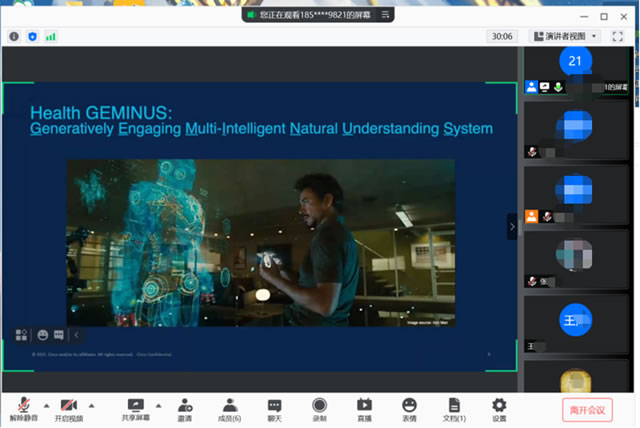
Task: Open smiley emoji icon on slide toolbar
Action: [x=42, y=335]
